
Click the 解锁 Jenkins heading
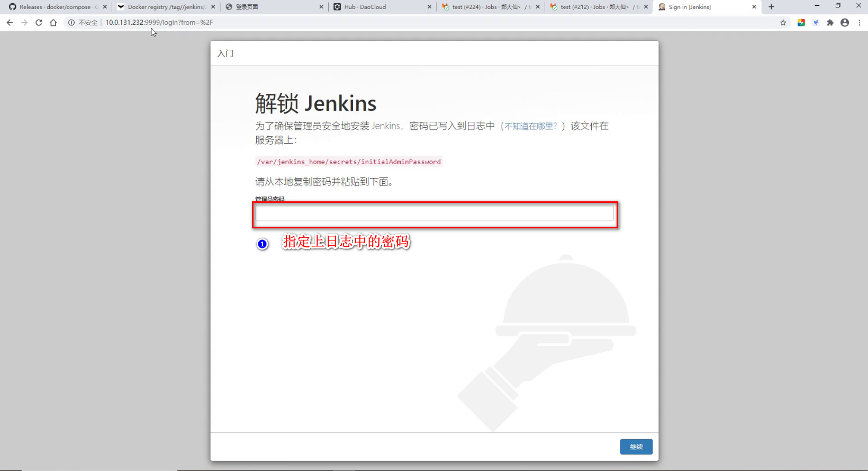(x=315, y=103)
